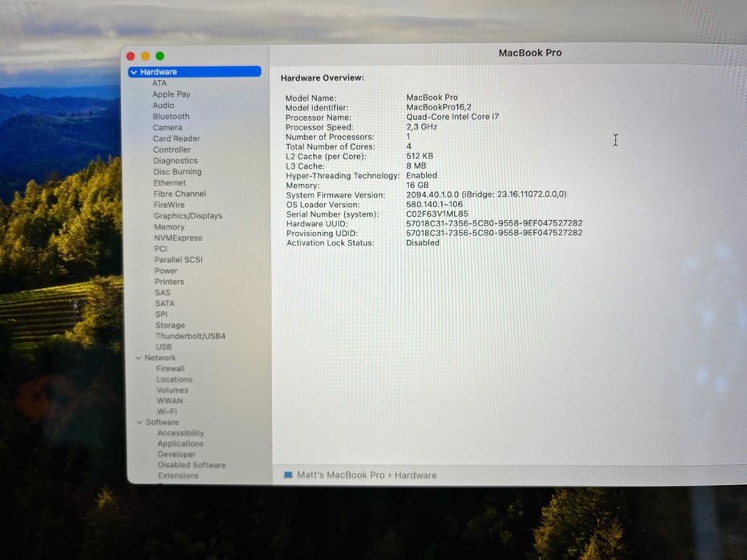The width and height of the screenshot is (747, 560).
Task: Select Locations under Network
Action: pyautogui.click(x=175, y=379)
